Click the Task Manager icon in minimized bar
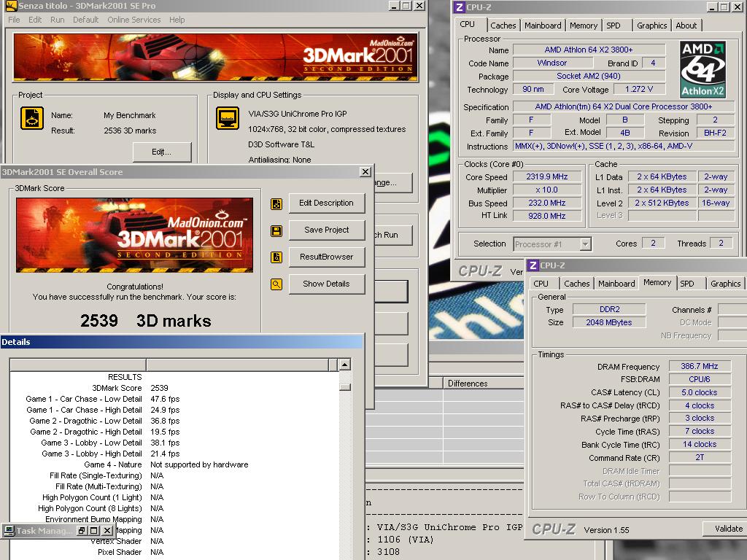 (9, 531)
